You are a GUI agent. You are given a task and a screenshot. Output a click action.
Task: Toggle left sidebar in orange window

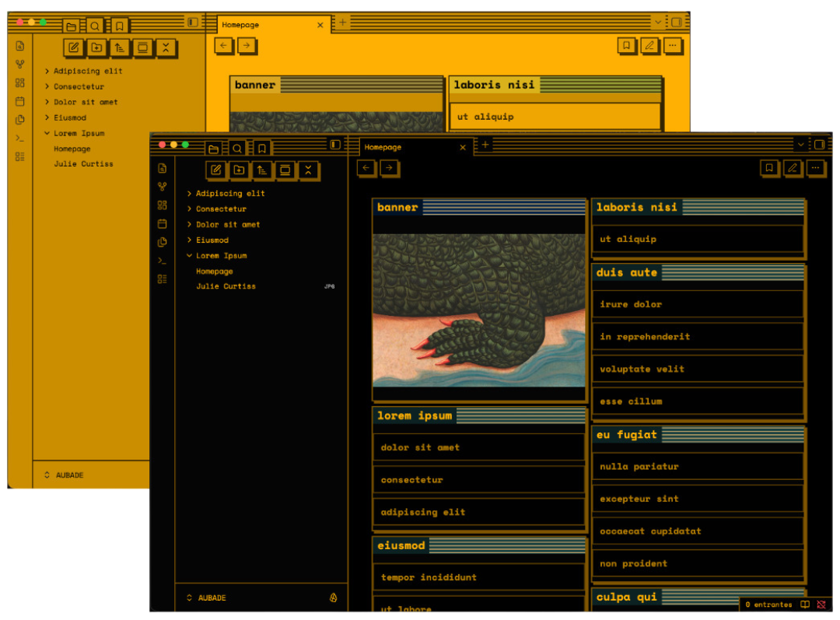coord(193,22)
